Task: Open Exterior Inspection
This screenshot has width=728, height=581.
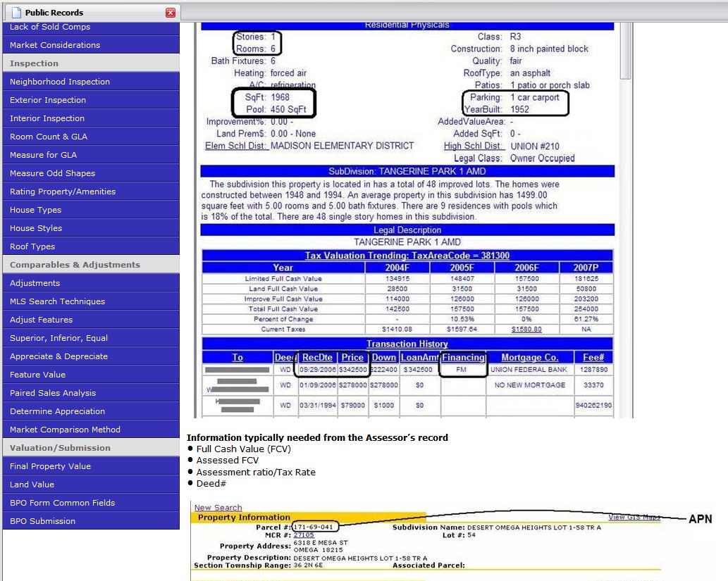Action: point(91,100)
